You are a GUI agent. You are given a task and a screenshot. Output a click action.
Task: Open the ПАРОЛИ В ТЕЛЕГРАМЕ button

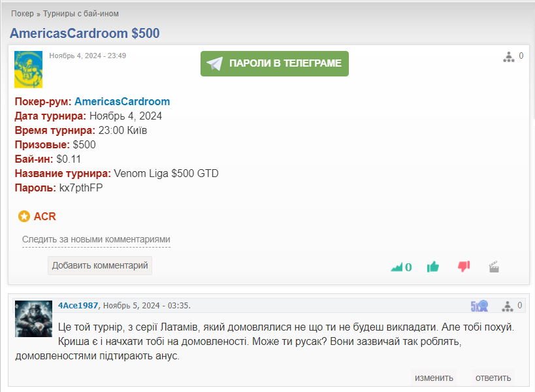[274, 64]
